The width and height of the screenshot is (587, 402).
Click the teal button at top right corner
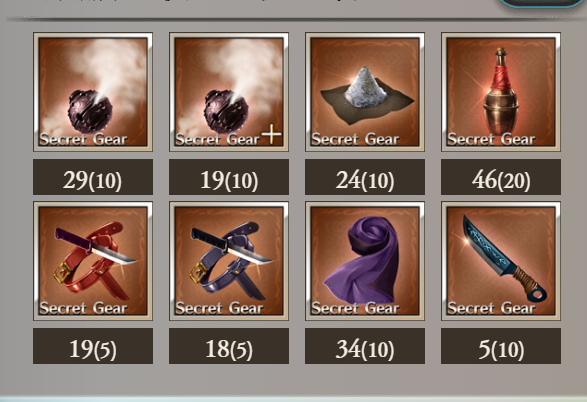540,3
